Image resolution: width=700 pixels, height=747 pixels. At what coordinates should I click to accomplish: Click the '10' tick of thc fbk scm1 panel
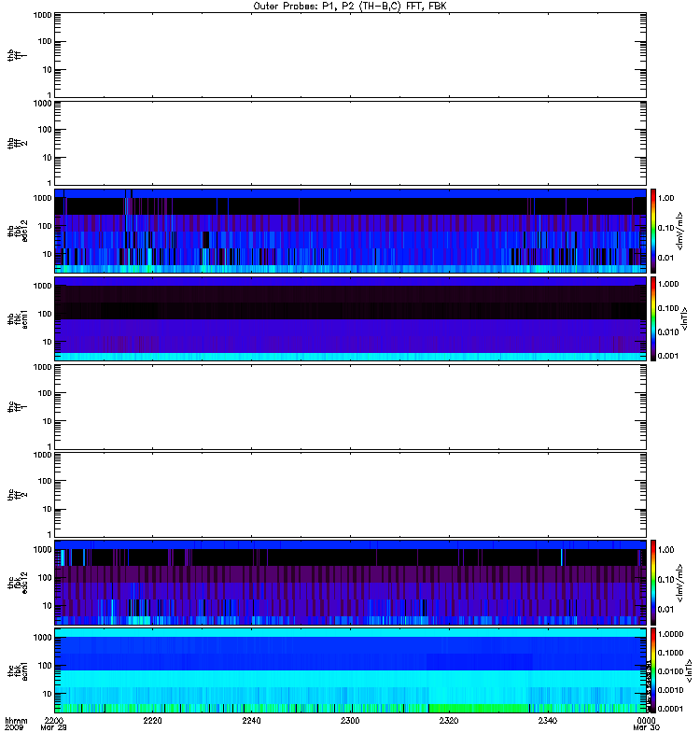pos(48,694)
